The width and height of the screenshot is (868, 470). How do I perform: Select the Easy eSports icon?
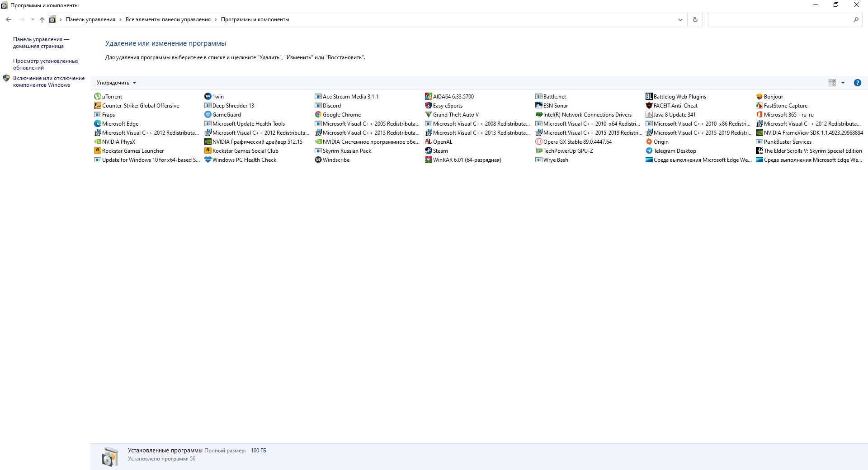[428, 106]
